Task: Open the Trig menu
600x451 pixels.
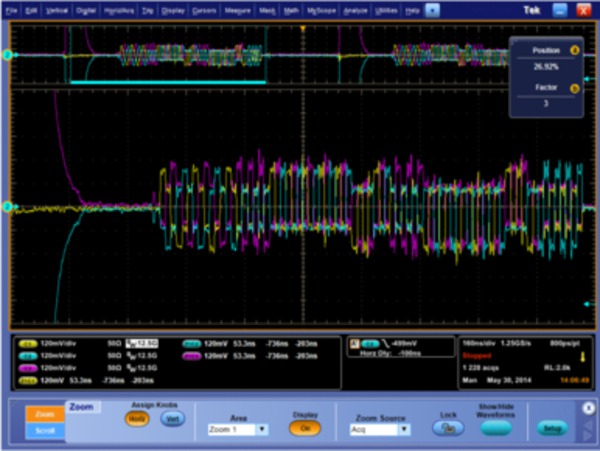Action: [147, 7]
